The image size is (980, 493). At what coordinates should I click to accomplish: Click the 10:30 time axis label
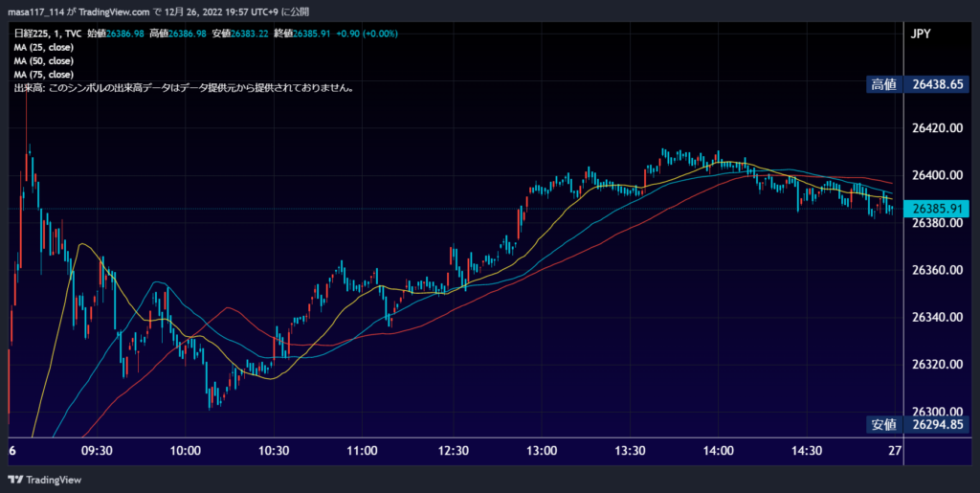pos(274,451)
